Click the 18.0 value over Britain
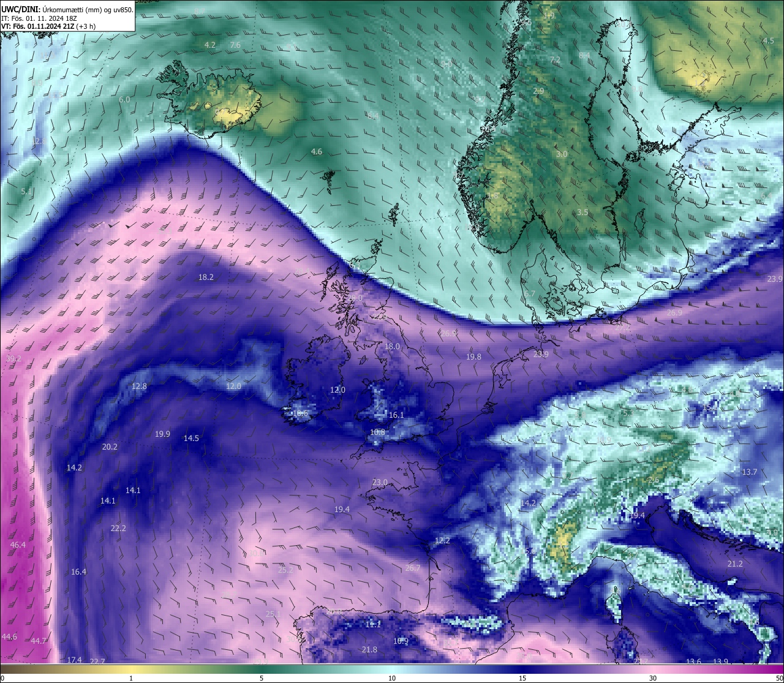 [392, 346]
